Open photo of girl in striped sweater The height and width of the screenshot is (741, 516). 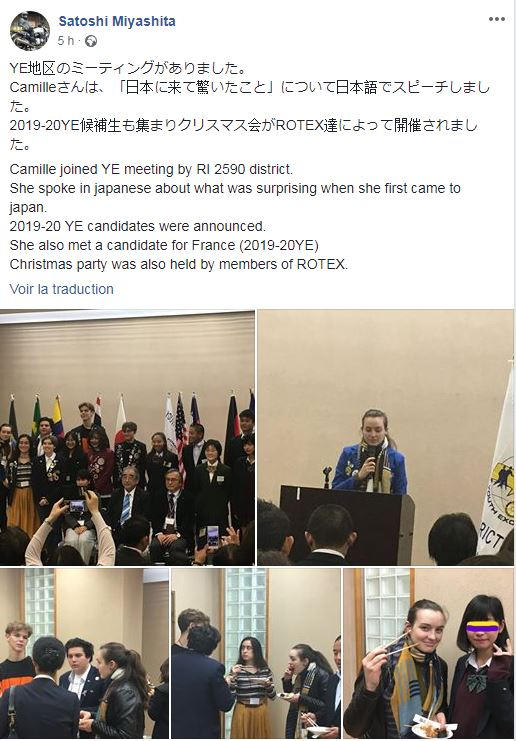(x=256, y=654)
